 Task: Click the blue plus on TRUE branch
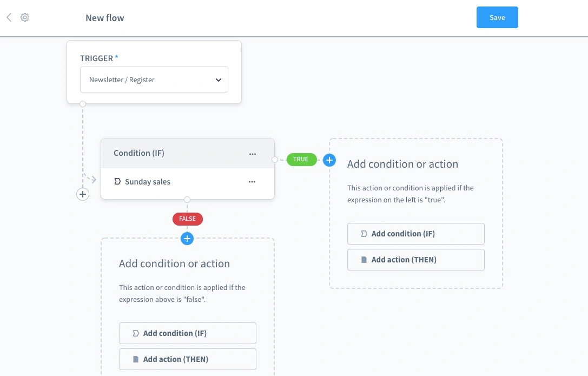point(329,160)
